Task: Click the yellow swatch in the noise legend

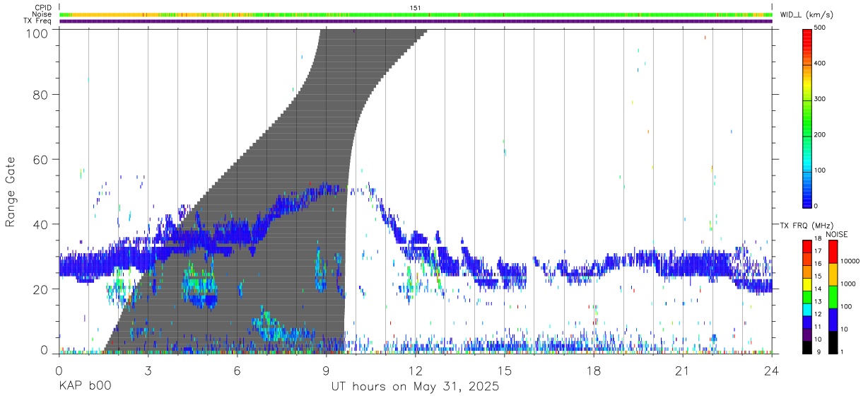Action: click(x=833, y=274)
